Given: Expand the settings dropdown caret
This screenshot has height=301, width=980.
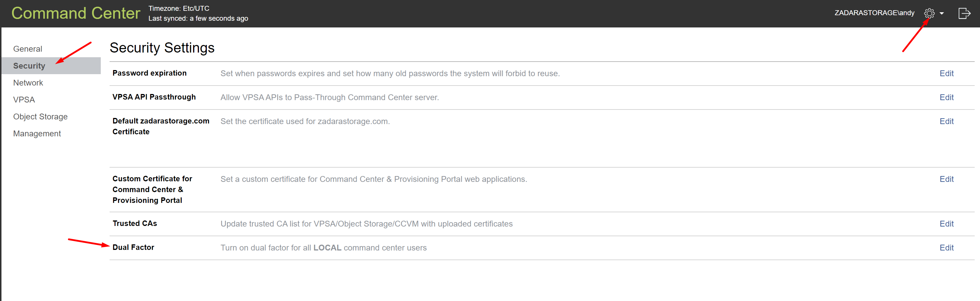Looking at the screenshot, I should [x=941, y=13].
